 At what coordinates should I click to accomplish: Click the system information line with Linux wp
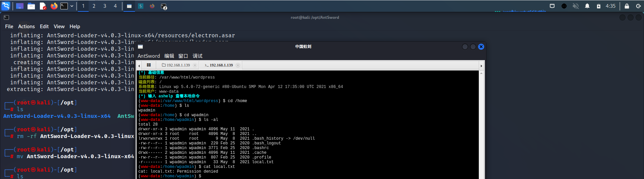pyautogui.click(x=241, y=87)
